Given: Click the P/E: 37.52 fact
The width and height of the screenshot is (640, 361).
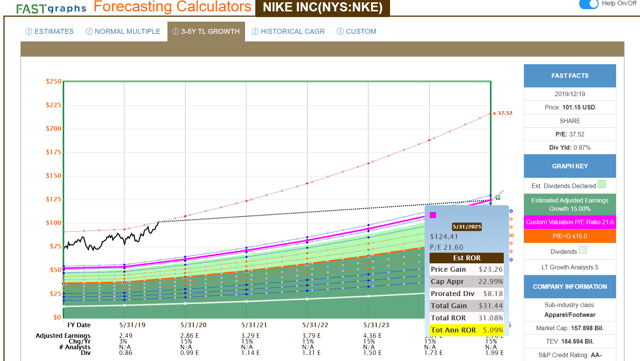Looking at the screenshot, I should pos(570,134).
